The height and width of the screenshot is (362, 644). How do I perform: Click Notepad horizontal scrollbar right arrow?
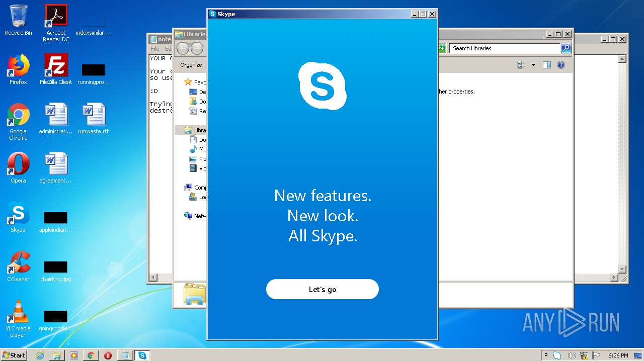(x=614, y=278)
